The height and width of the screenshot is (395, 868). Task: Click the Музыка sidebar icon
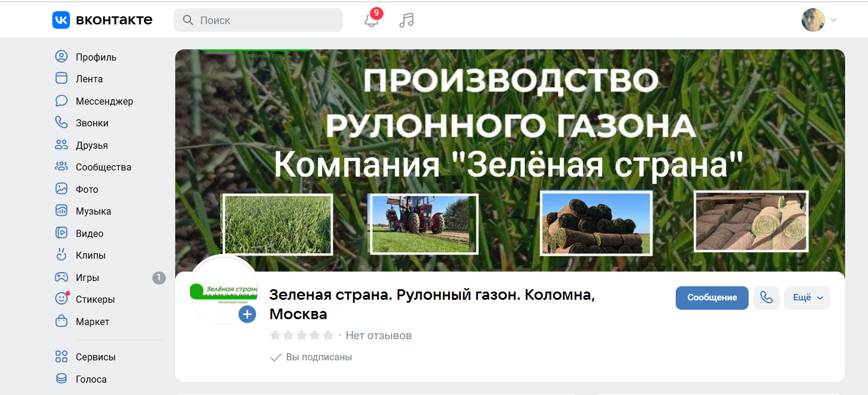tap(62, 211)
